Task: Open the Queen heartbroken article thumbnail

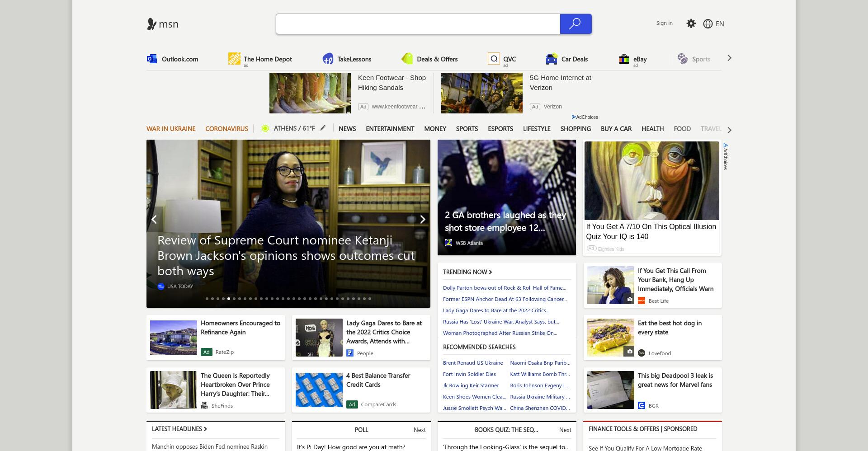Action: 174,390
